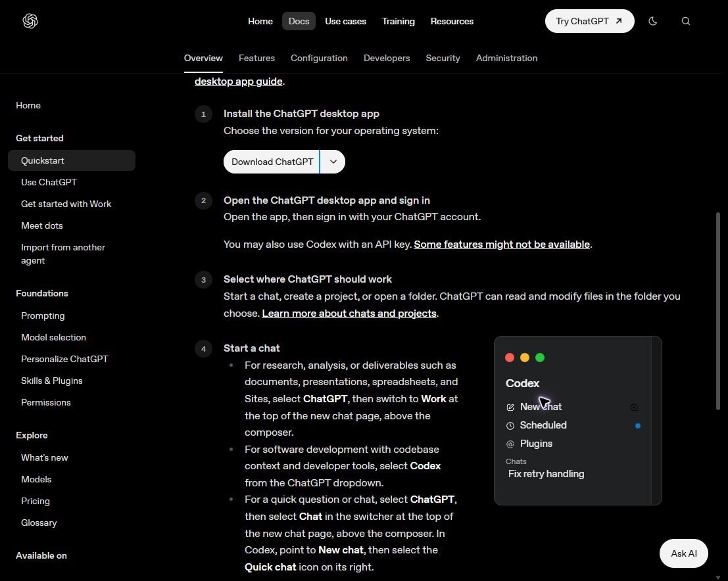Viewport: 728px width, 581px height.
Task: Click New chat in the Codex preview
Action: 541,407
